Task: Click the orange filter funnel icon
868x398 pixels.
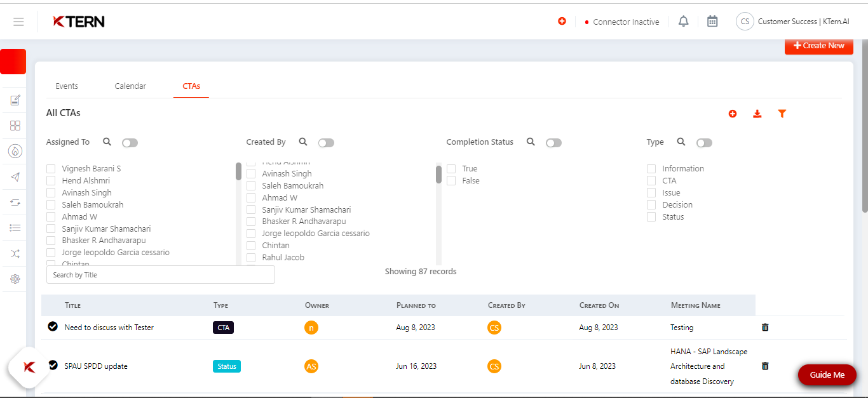Action: point(782,114)
